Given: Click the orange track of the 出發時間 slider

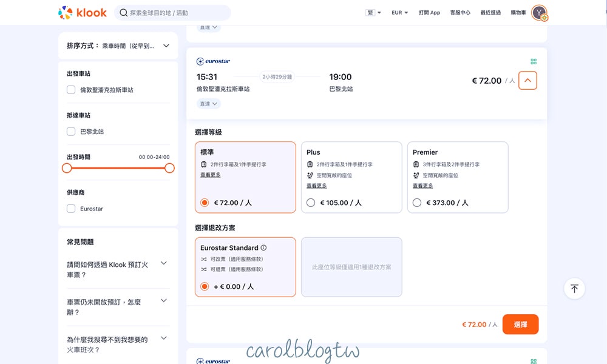Looking at the screenshot, I should [118, 168].
